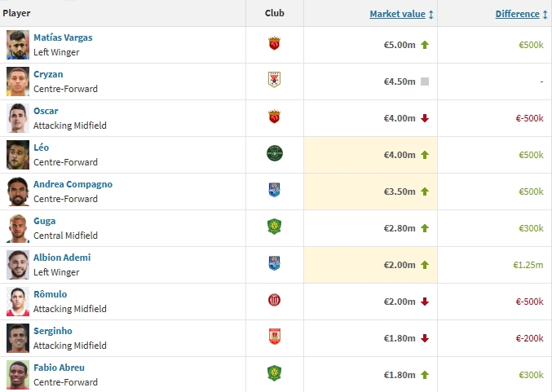Click sort arrows beside Market value

tap(431, 15)
